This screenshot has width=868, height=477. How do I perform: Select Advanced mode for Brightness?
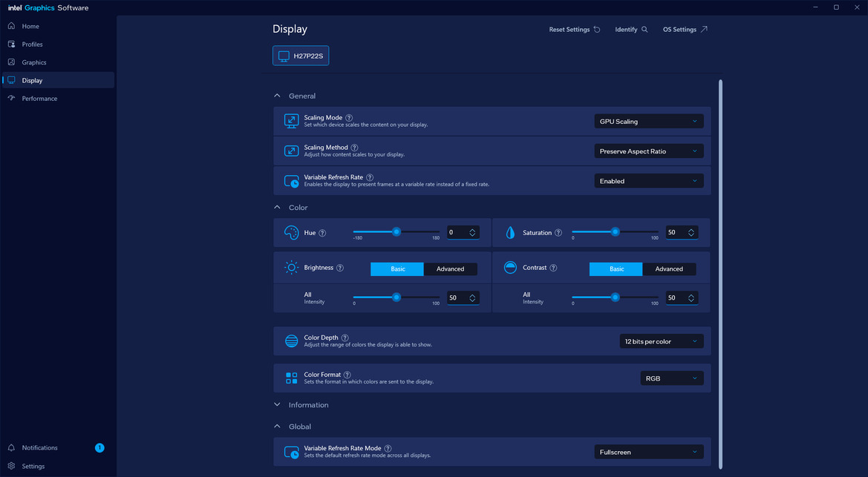tap(450, 269)
